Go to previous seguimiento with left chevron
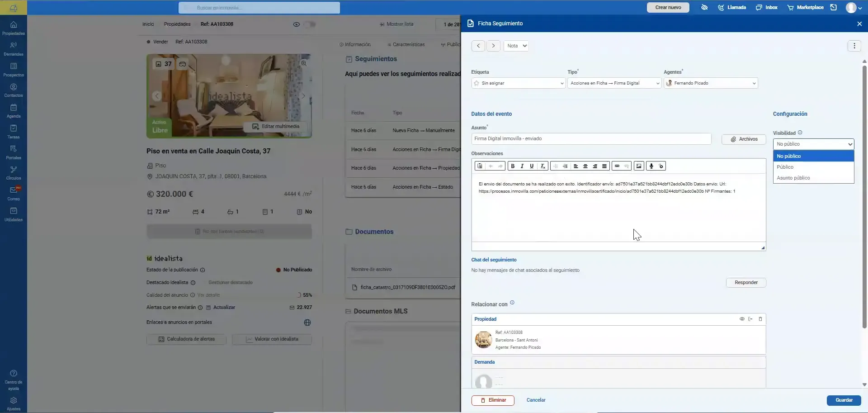 (478, 46)
